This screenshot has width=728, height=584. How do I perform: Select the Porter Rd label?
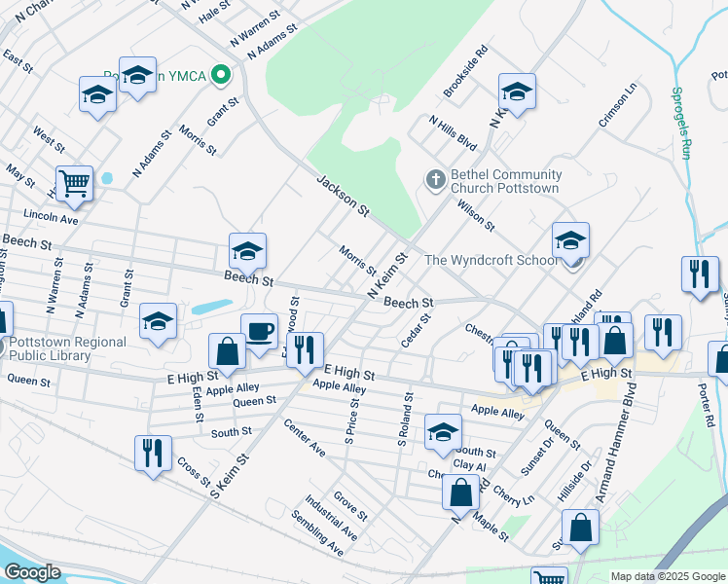pyautogui.click(x=706, y=405)
